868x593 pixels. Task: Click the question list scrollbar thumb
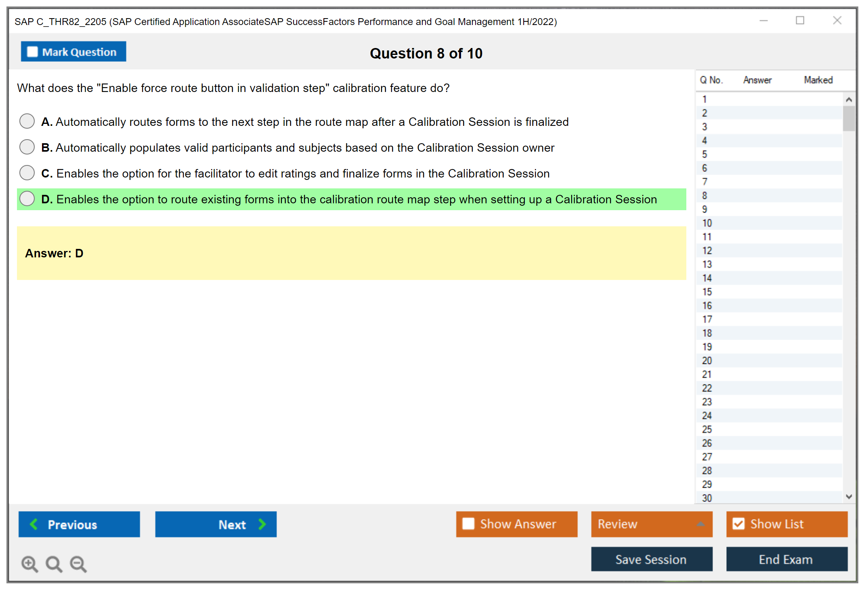[x=849, y=118]
